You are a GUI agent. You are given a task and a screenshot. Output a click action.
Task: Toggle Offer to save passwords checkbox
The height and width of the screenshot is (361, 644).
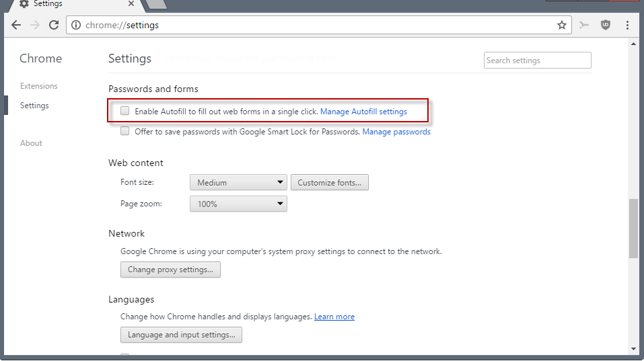(x=125, y=131)
